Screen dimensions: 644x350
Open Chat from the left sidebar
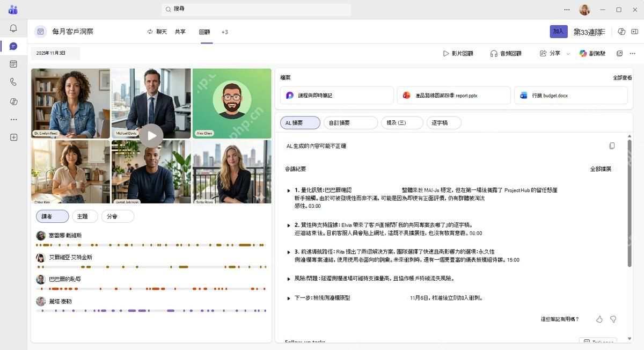(x=13, y=46)
